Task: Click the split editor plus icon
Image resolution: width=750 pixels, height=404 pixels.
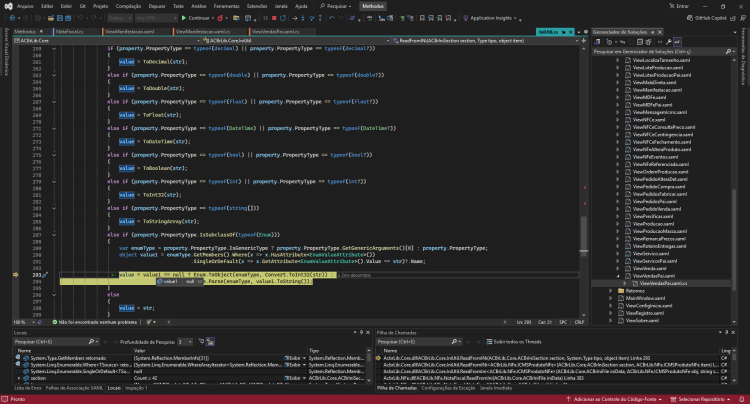Action: coord(584,41)
